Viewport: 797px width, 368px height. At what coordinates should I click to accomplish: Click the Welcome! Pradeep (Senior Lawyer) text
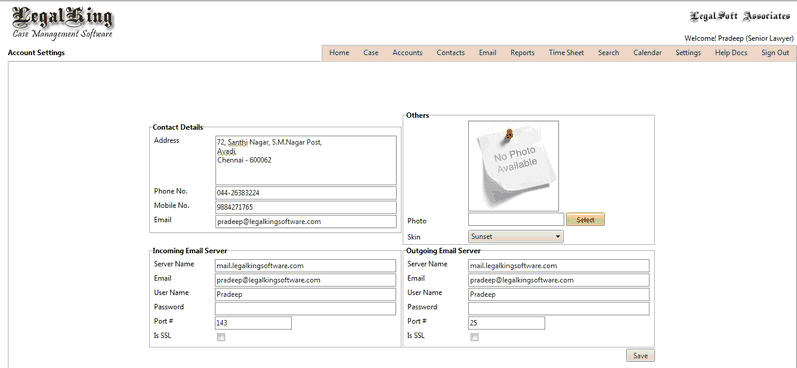coord(739,38)
